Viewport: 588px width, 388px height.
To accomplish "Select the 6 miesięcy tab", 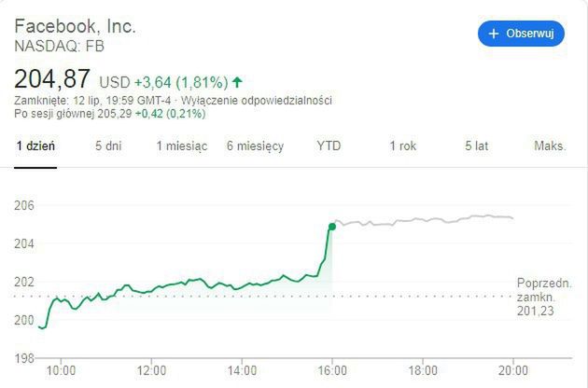I will [x=254, y=146].
